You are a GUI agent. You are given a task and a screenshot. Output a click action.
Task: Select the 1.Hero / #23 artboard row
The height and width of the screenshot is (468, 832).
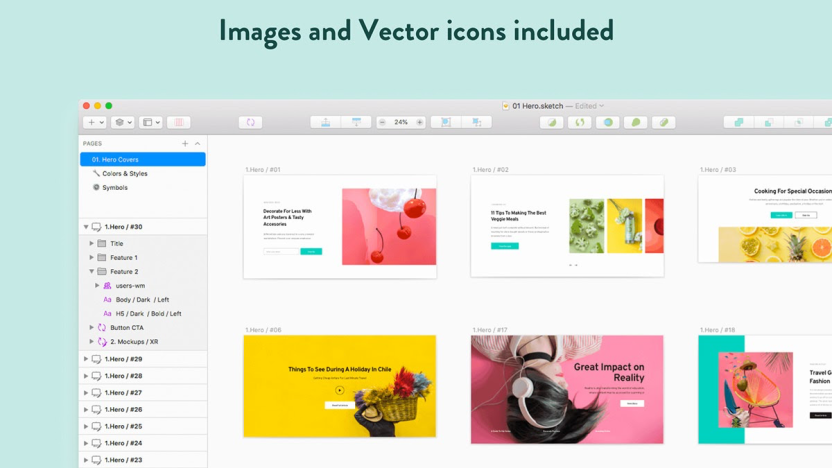pos(143,460)
